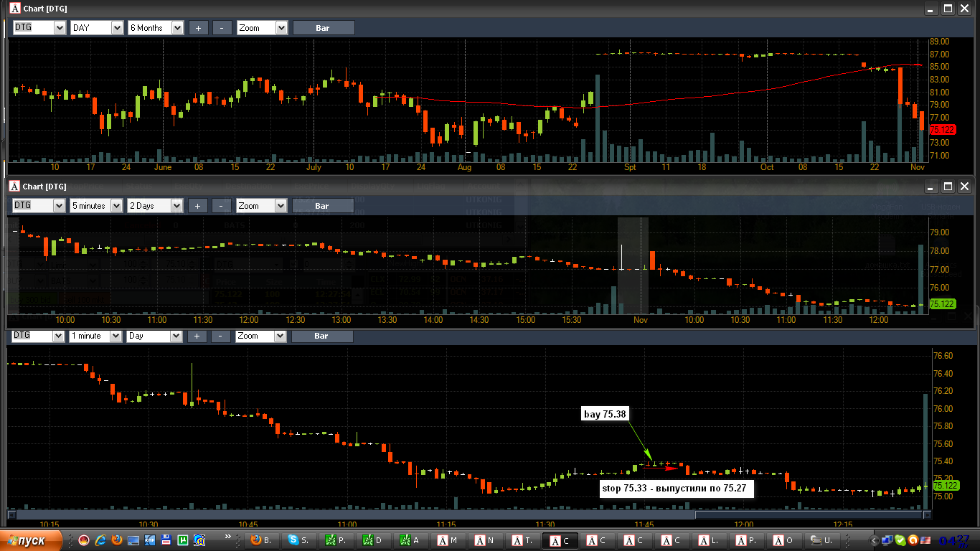
Task: Click Oct label on daily chart axis
Action: pos(767,167)
